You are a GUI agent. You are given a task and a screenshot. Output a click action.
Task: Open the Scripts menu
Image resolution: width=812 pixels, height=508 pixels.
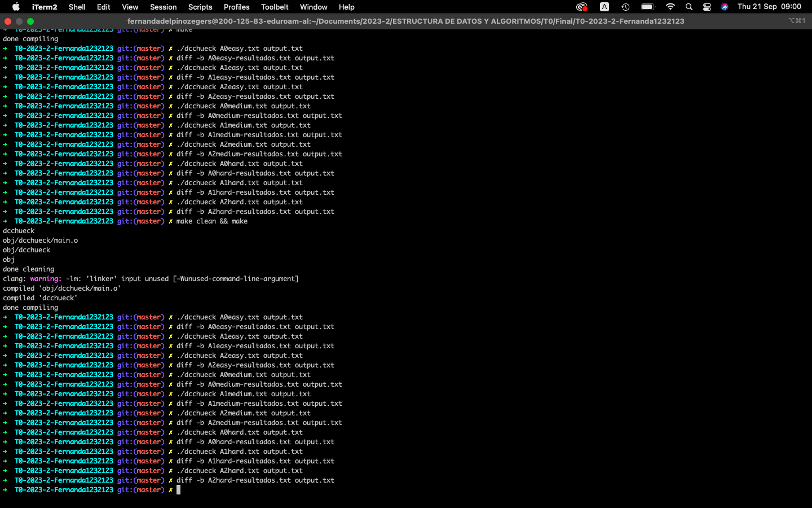[200, 7]
